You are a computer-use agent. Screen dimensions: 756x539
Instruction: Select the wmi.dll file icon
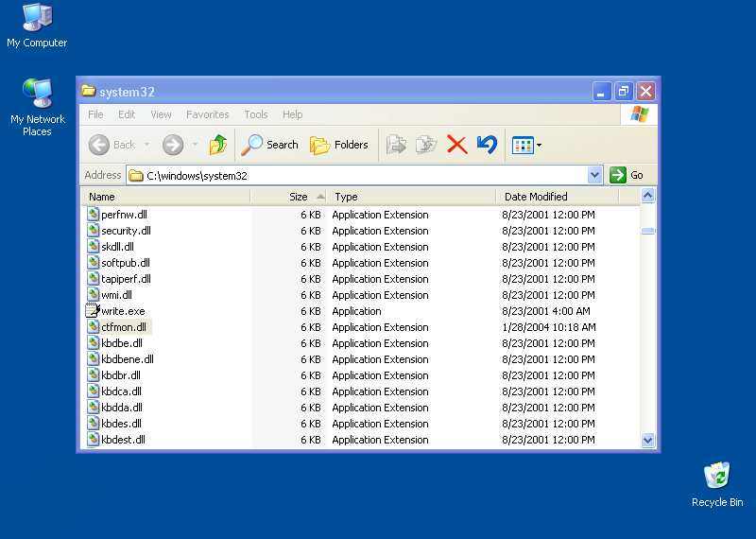[x=93, y=295]
